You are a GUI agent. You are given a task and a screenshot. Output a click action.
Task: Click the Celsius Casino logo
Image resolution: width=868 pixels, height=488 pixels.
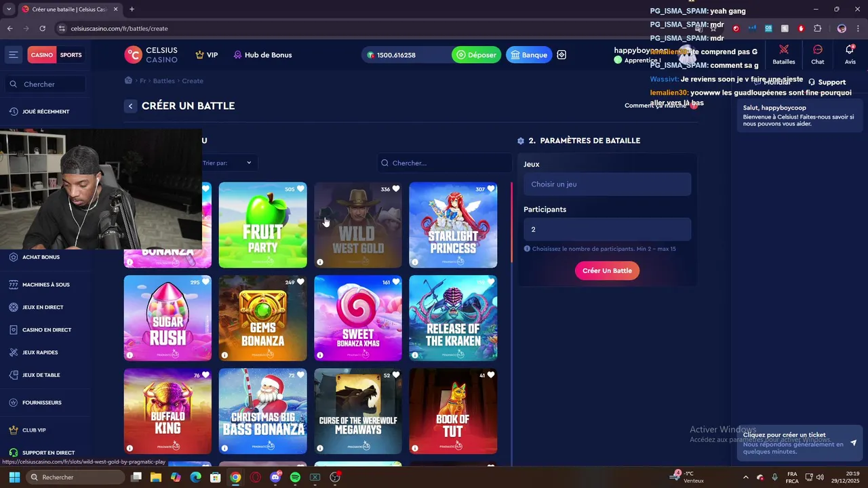click(151, 55)
